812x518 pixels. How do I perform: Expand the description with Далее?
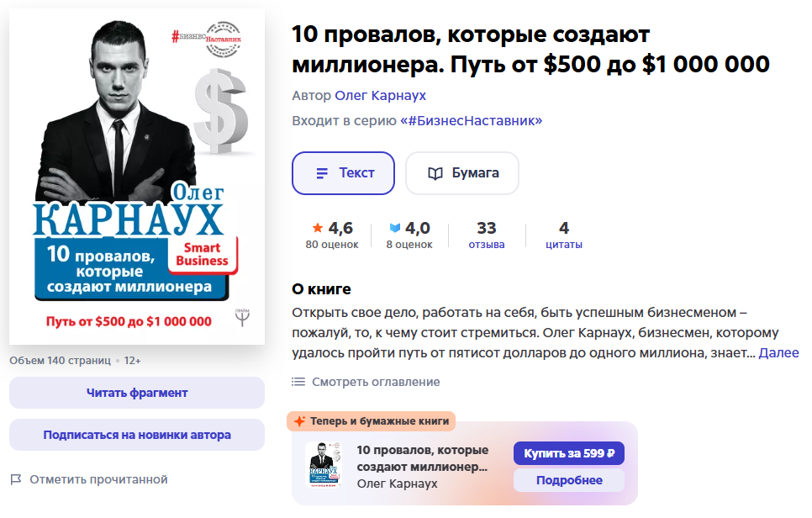click(x=778, y=352)
